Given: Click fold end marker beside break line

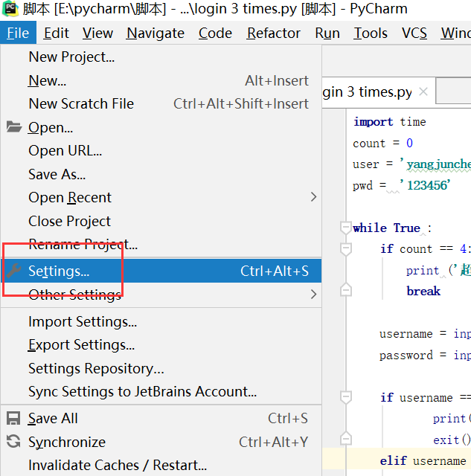Looking at the screenshot, I should tap(345, 290).
